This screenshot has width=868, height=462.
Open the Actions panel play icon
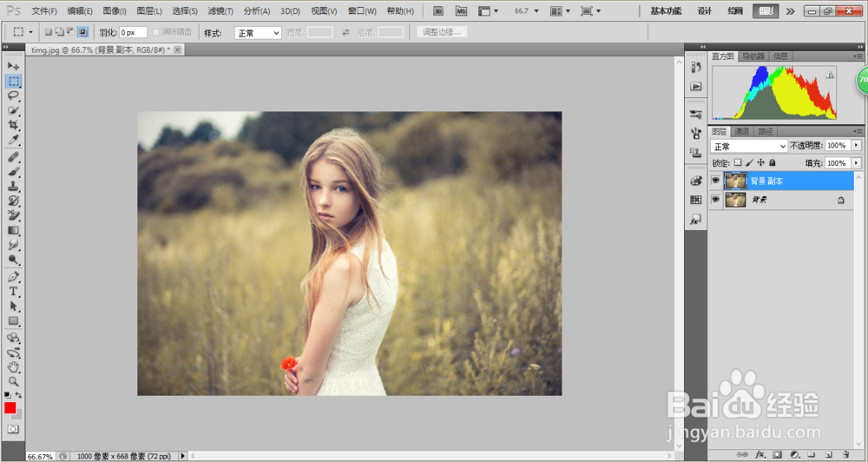(x=696, y=87)
